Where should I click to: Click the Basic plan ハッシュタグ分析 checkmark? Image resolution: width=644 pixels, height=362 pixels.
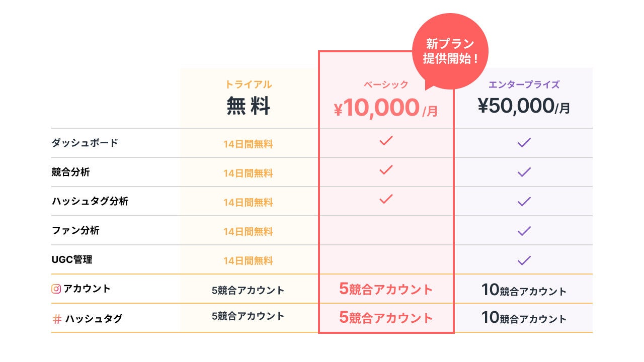pos(386,199)
